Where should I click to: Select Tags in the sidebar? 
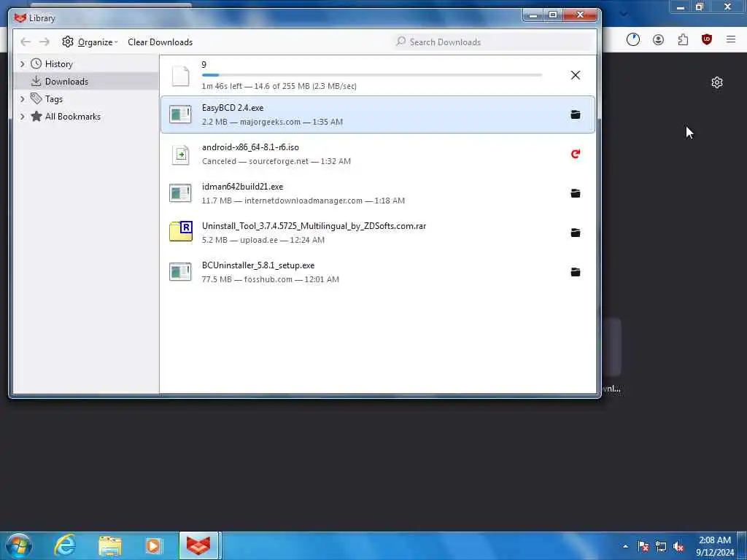(x=53, y=99)
